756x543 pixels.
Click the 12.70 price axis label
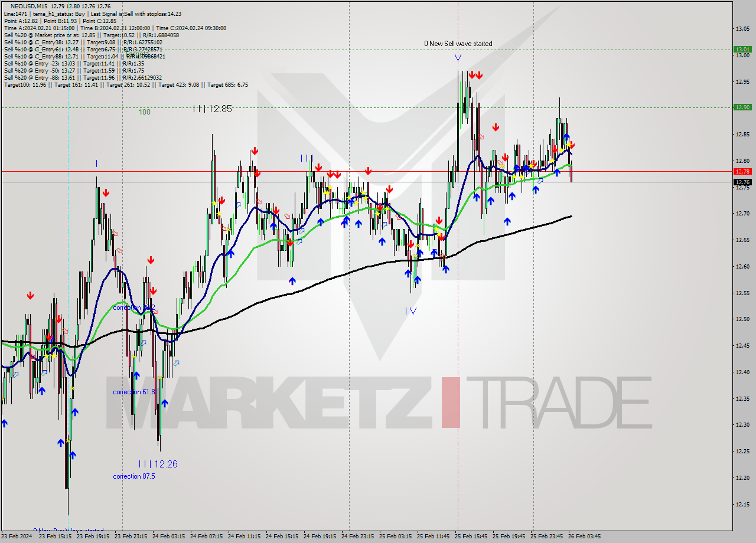click(x=742, y=214)
